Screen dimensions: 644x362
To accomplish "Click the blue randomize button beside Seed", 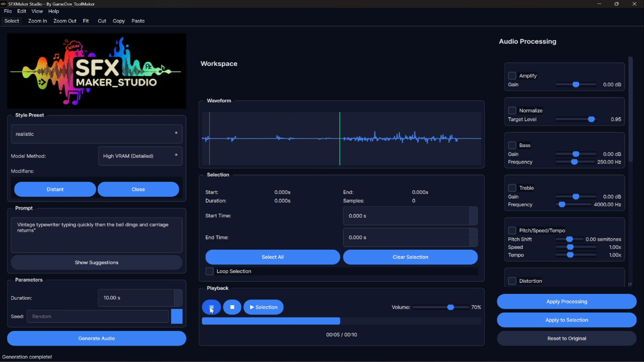I will [x=176, y=316].
